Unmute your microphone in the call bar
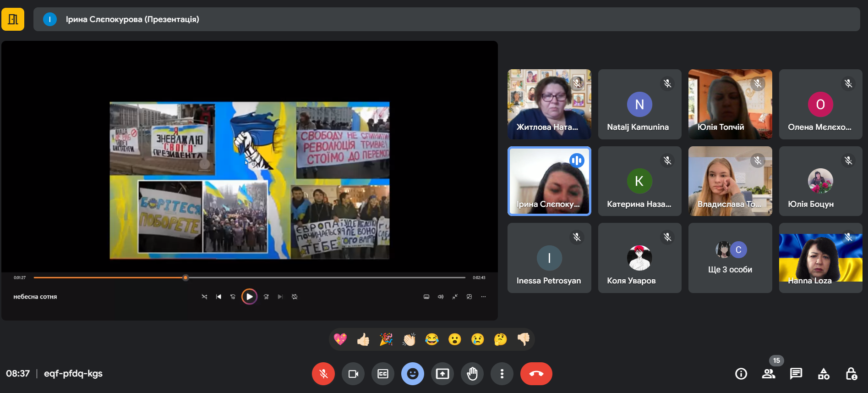 pyautogui.click(x=323, y=374)
